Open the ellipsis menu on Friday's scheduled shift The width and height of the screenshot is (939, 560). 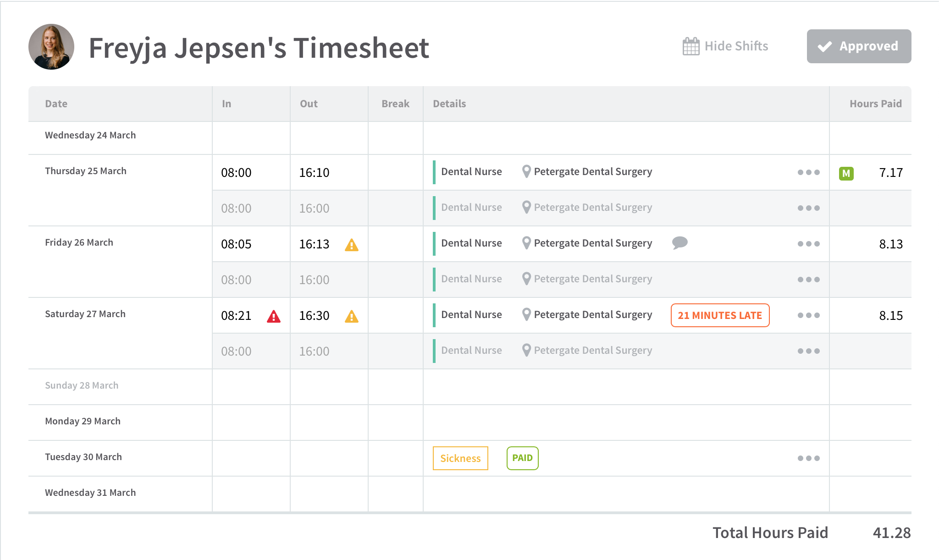click(x=808, y=280)
